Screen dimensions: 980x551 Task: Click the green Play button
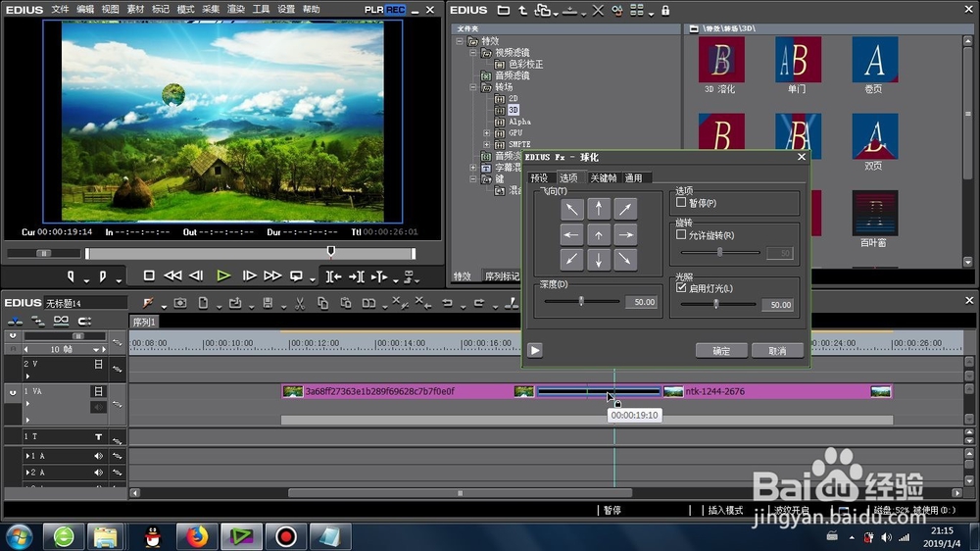(223, 275)
